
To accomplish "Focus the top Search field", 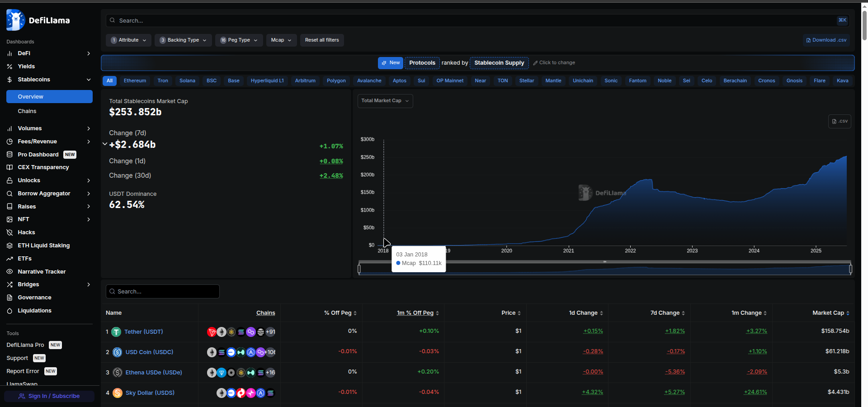I will [x=477, y=20].
